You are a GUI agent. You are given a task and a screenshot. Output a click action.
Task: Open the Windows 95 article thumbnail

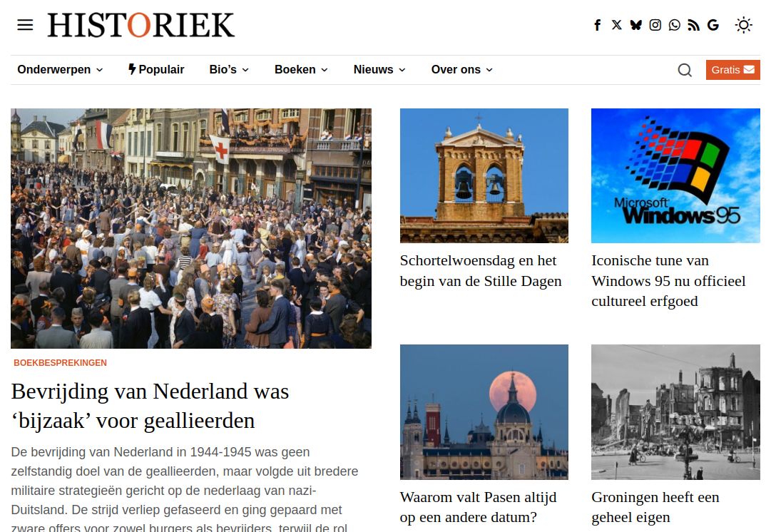pos(675,175)
